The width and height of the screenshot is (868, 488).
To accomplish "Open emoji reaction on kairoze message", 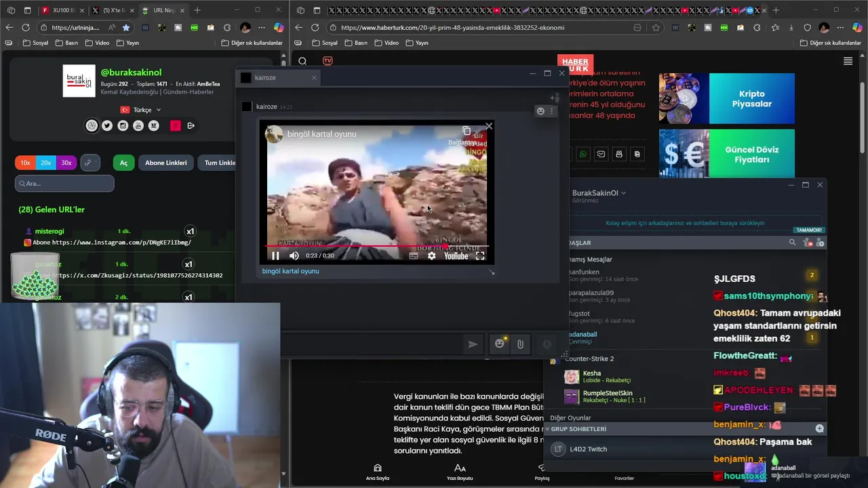I will coord(540,111).
